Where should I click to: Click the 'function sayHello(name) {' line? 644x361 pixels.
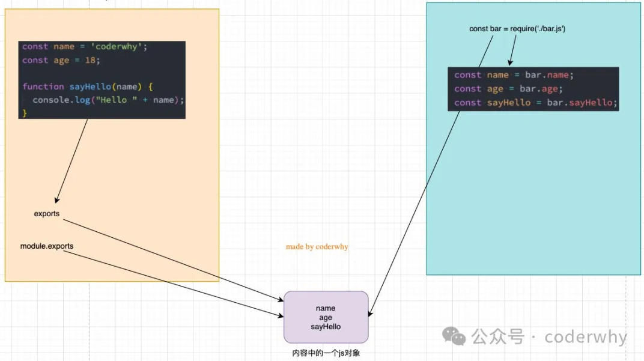(x=88, y=86)
